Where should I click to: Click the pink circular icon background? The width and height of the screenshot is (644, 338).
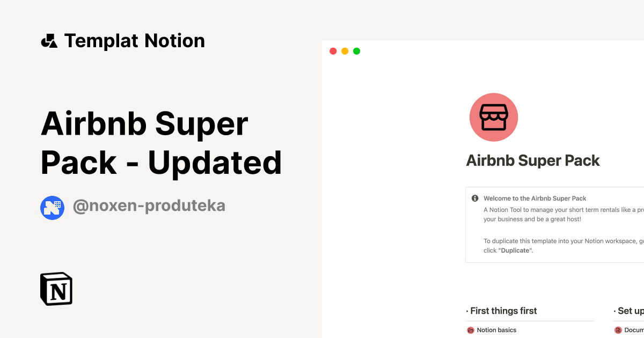tap(494, 117)
